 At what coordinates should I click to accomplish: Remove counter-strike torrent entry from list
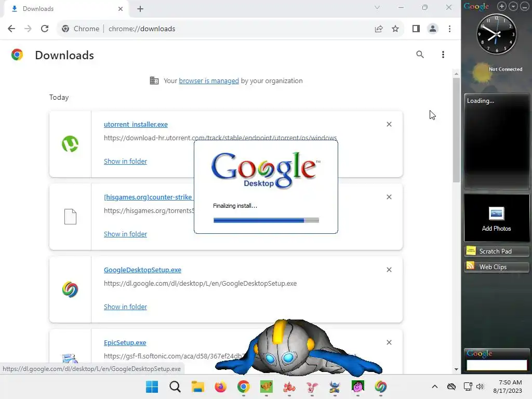(389, 197)
